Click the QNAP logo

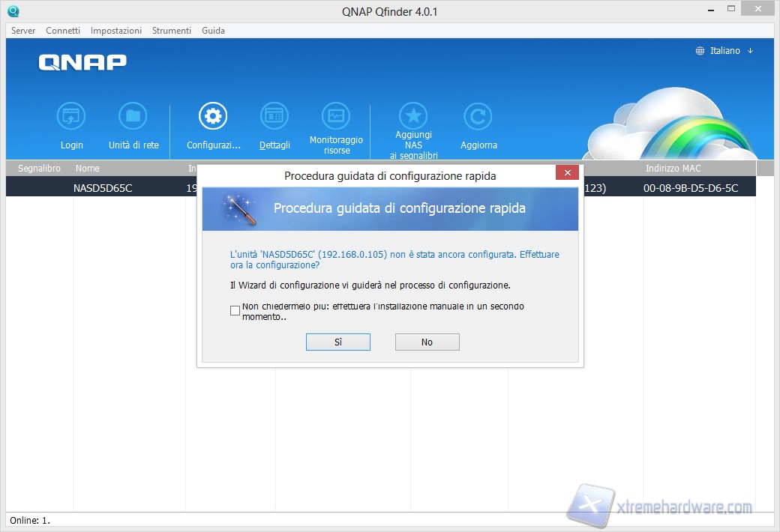pos(82,62)
